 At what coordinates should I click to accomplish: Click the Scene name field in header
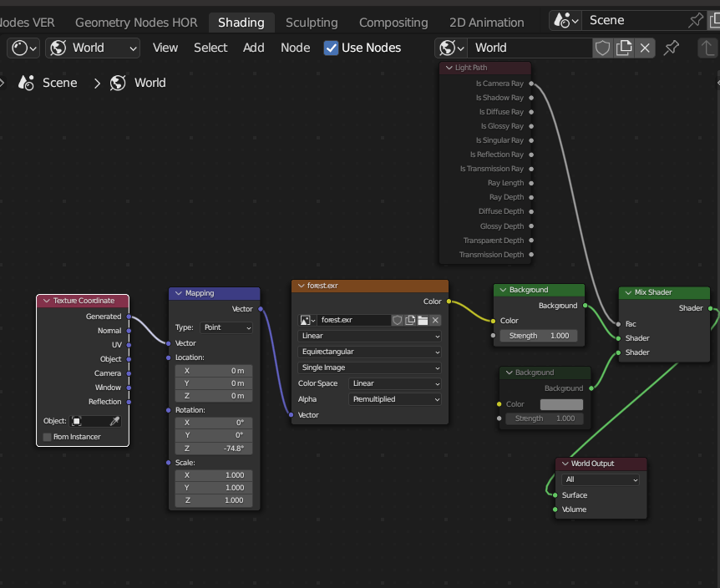pos(634,21)
